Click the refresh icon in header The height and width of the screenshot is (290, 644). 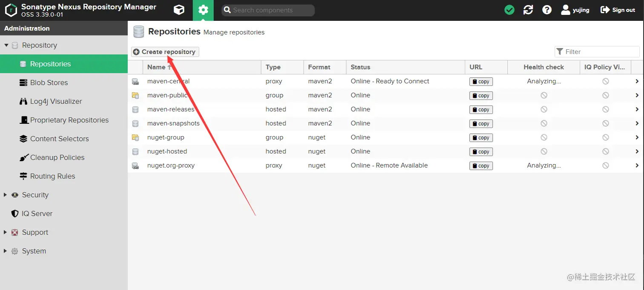pyautogui.click(x=528, y=10)
